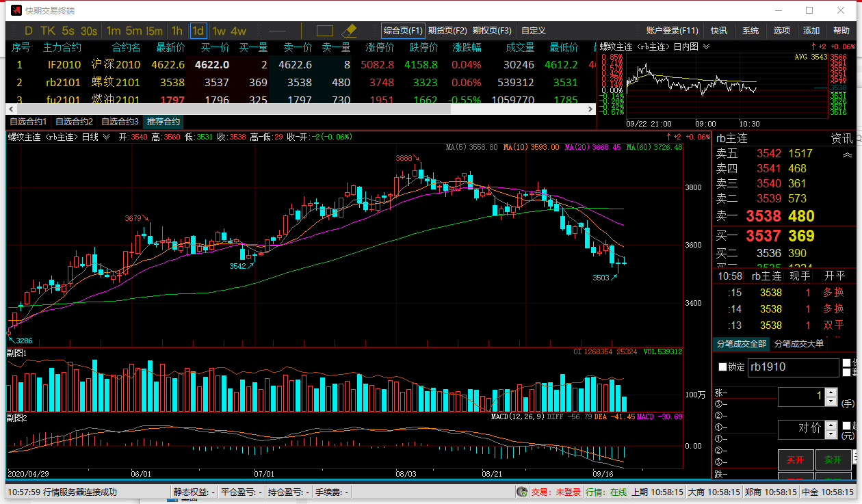The image size is (862, 504).
Task: Click the rb1910 contract input field
Action: 792,367
